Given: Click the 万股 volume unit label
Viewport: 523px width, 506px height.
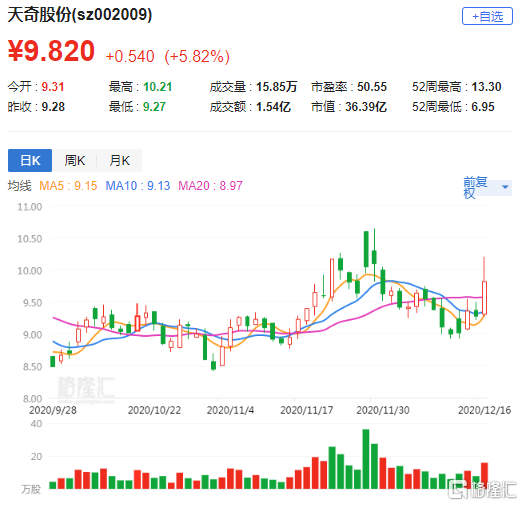Looking at the screenshot, I should (31, 489).
